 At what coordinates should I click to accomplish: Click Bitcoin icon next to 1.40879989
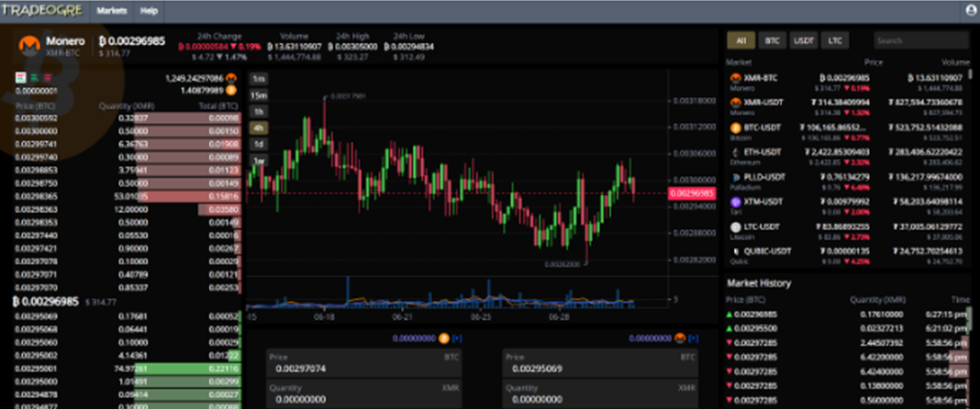(x=231, y=91)
